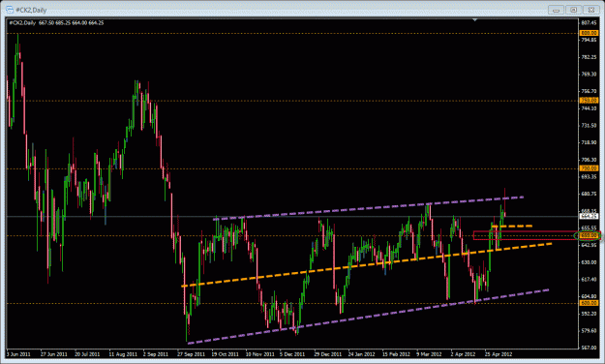Click the '5 Dec 2011' date label

click(x=292, y=354)
